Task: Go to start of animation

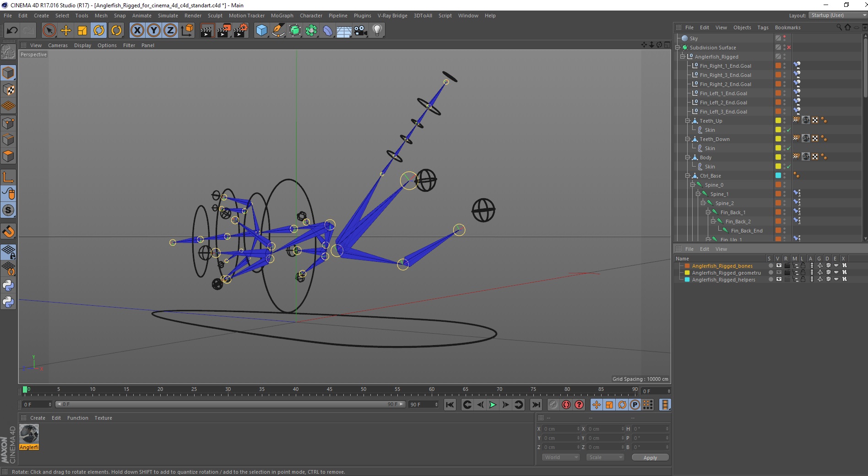Action: (450, 405)
